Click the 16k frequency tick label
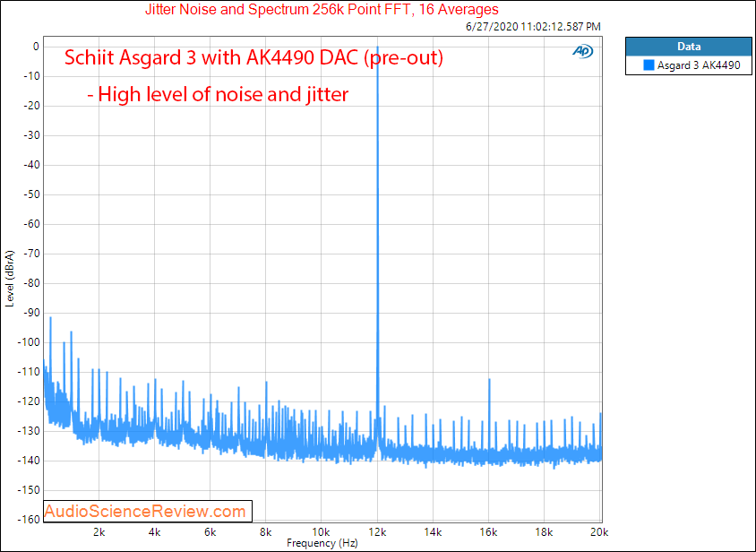756x552 pixels. (x=488, y=532)
